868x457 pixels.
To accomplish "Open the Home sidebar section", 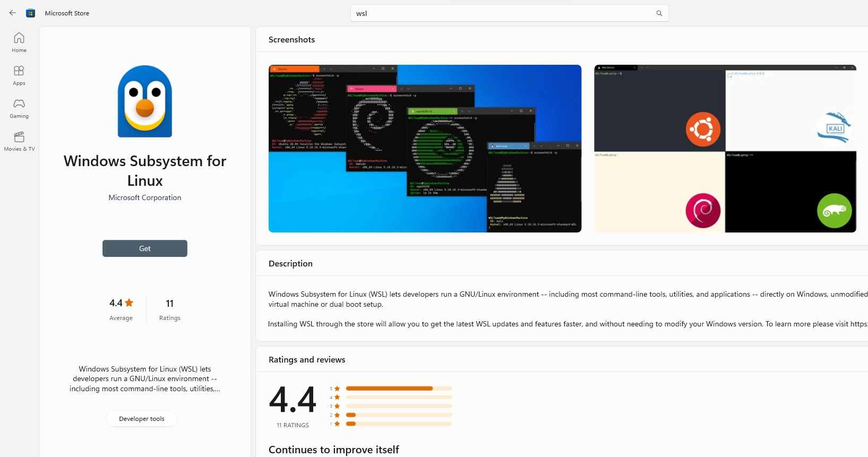I will tap(19, 42).
